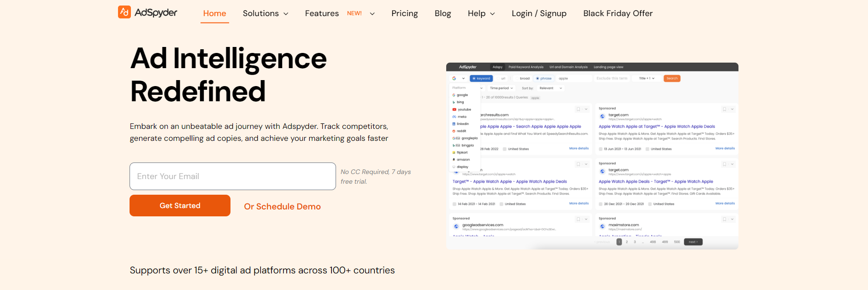Select the Adspy tab in the product preview
The image size is (868, 290).
(497, 67)
